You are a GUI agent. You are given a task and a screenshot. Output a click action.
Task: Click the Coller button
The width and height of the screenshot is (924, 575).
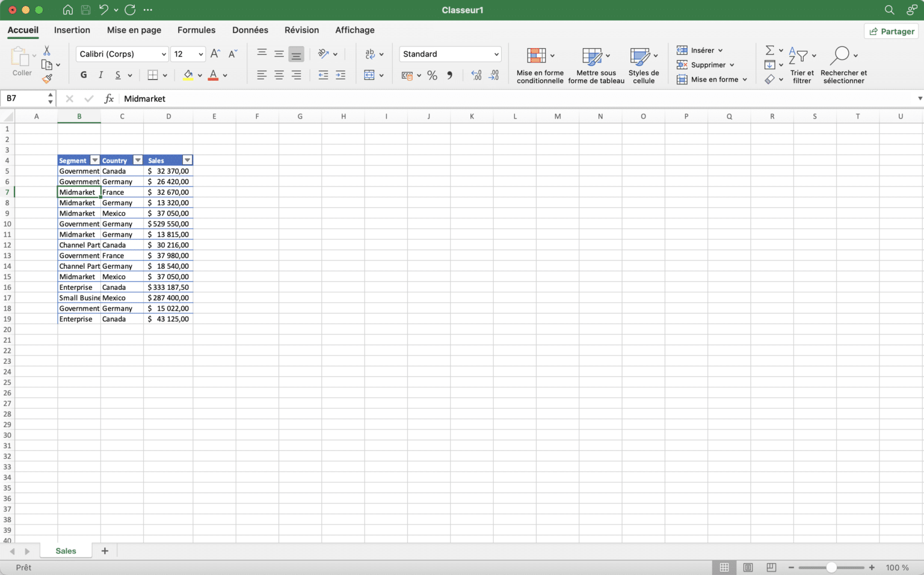coord(22,62)
